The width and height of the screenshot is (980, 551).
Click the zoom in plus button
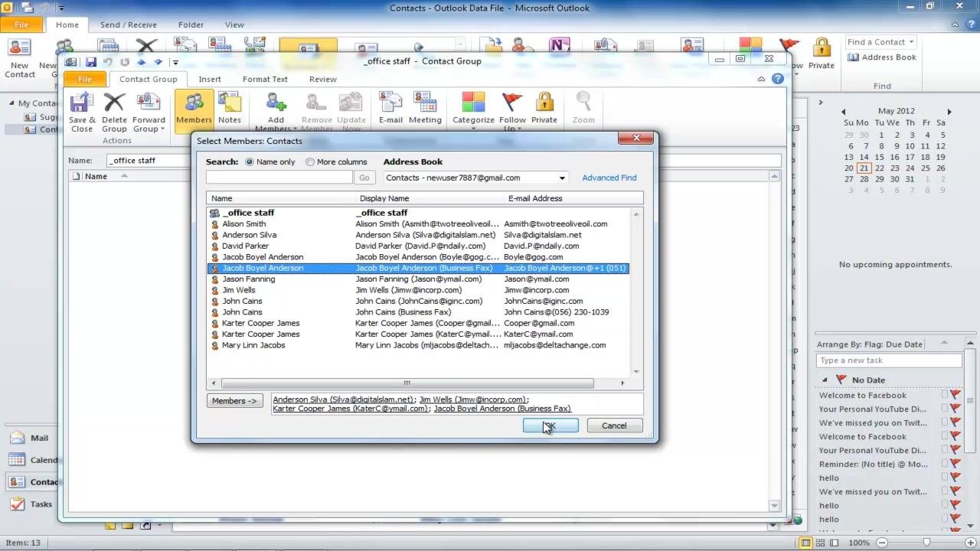[x=970, y=543]
